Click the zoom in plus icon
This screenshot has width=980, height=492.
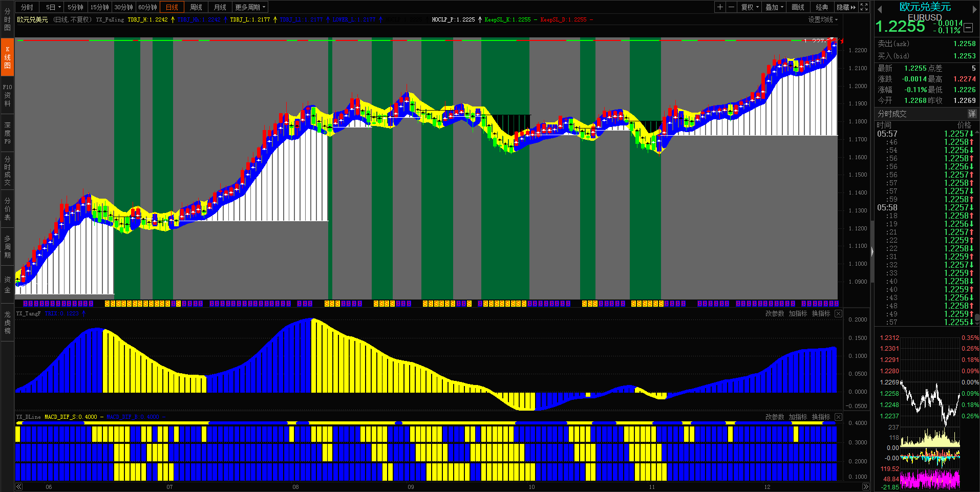720,7
